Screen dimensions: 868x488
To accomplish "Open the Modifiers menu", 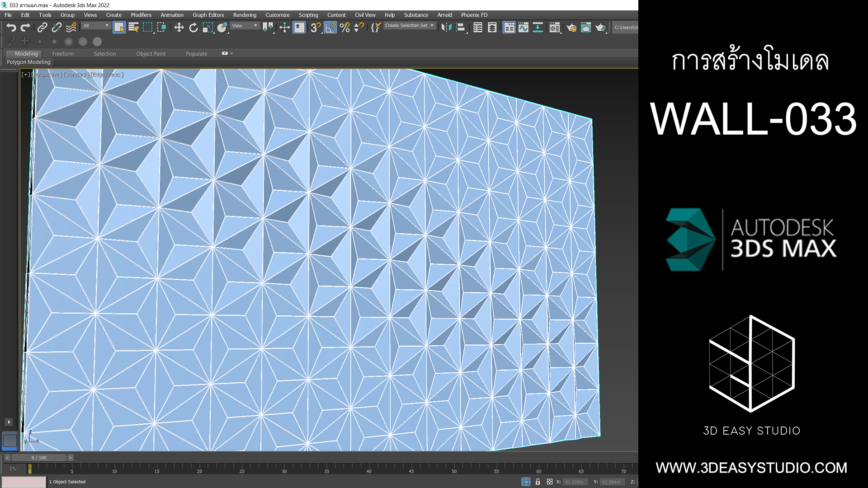I will 141,15.
